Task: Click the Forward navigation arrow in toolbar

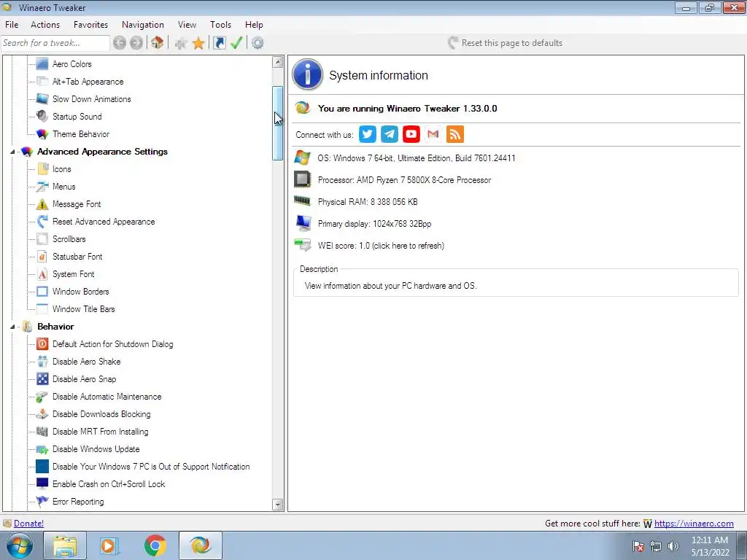Action: point(136,43)
